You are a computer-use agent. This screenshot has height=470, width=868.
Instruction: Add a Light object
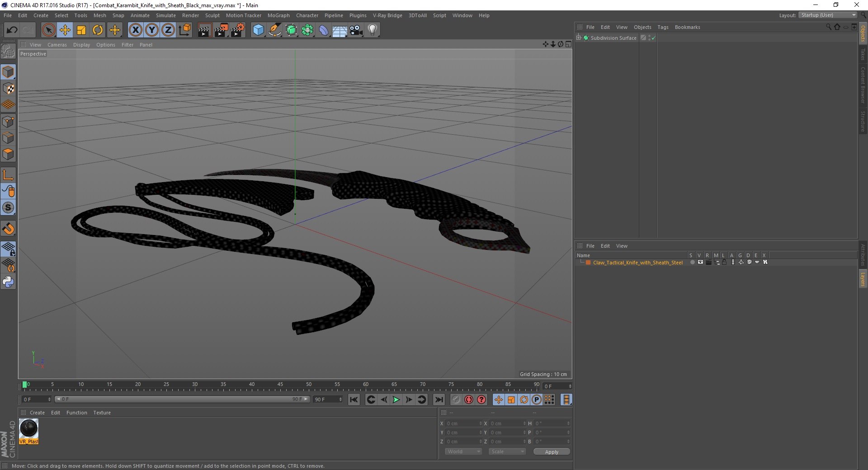click(x=373, y=30)
